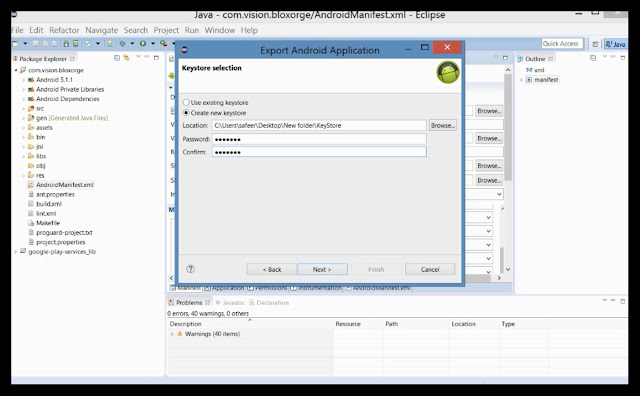This screenshot has height=396, width=640.
Task: Click Browse... beside keystore Location field
Action: click(x=443, y=125)
